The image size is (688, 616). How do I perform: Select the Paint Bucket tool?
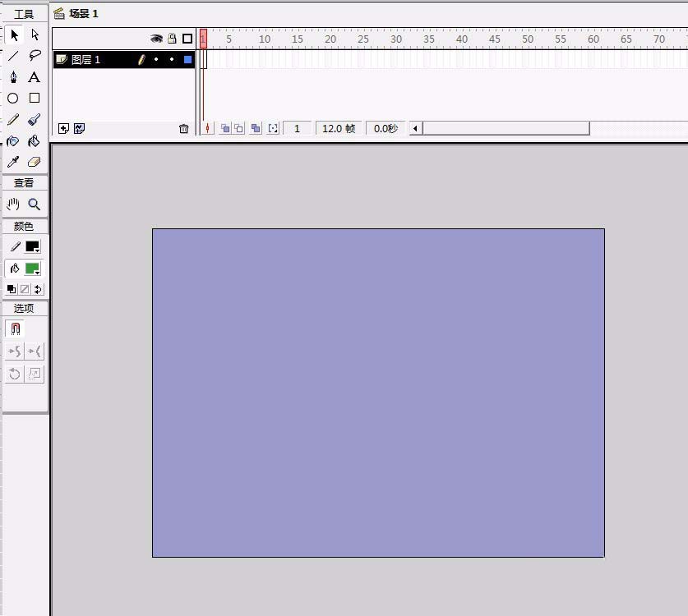[x=34, y=140]
